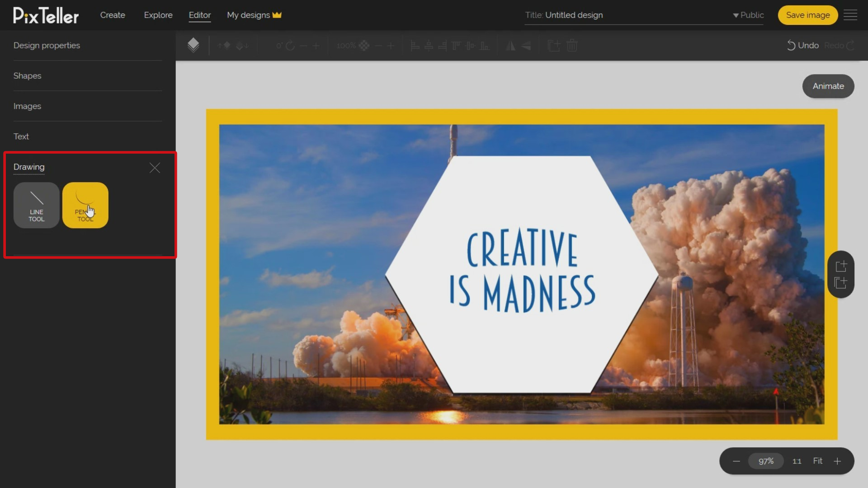This screenshot has height=488, width=868.
Task: Select the Line Tool
Action: 37,205
